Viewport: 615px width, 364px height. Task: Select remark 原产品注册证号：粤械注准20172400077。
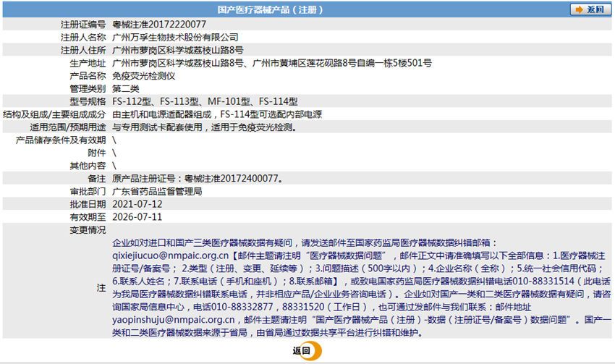coord(198,179)
